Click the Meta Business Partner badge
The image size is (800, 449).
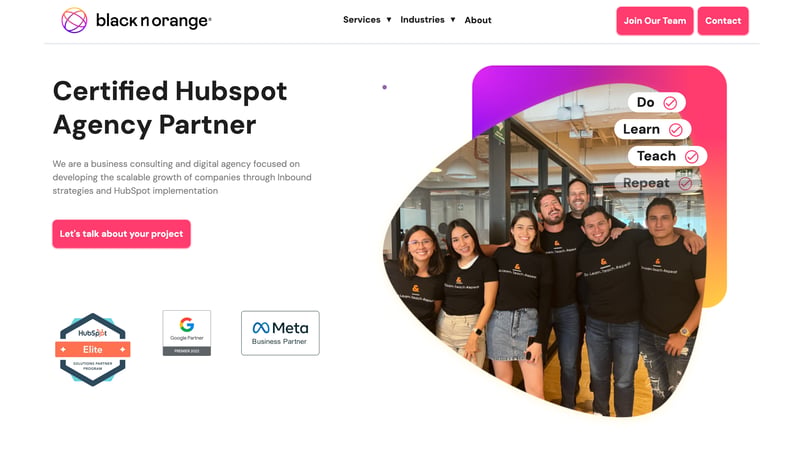pyautogui.click(x=280, y=333)
